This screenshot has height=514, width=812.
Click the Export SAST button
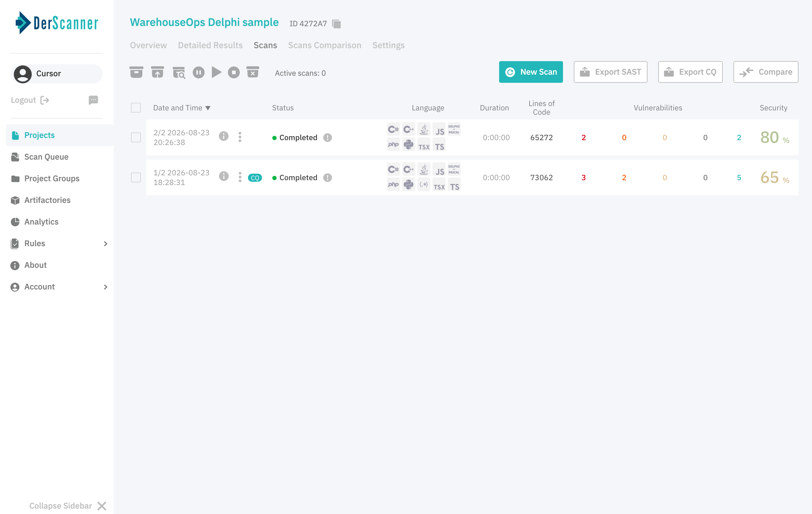[x=610, y=72]
